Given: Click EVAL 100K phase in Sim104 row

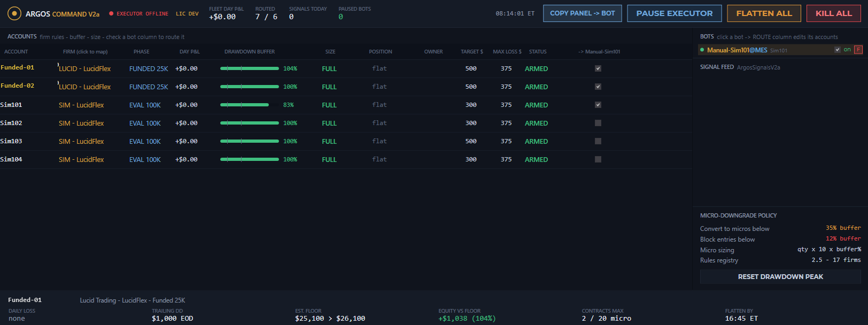Looking at the screenshot, I should tap(145, 160).
